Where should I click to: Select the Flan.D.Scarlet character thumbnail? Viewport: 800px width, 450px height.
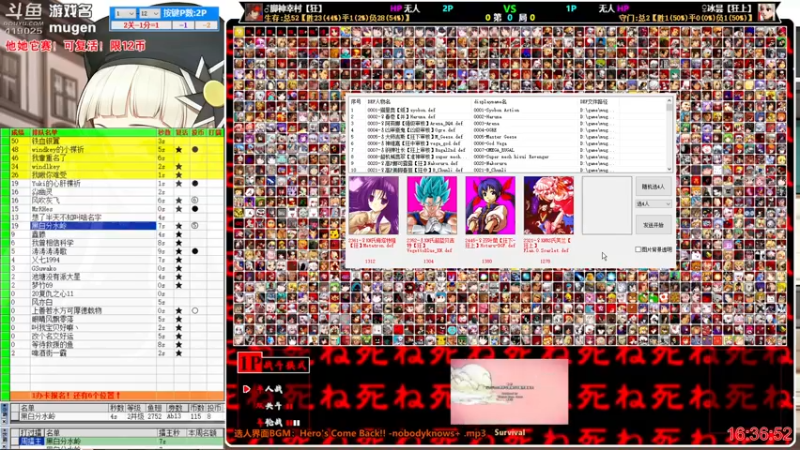click(548, 206)
